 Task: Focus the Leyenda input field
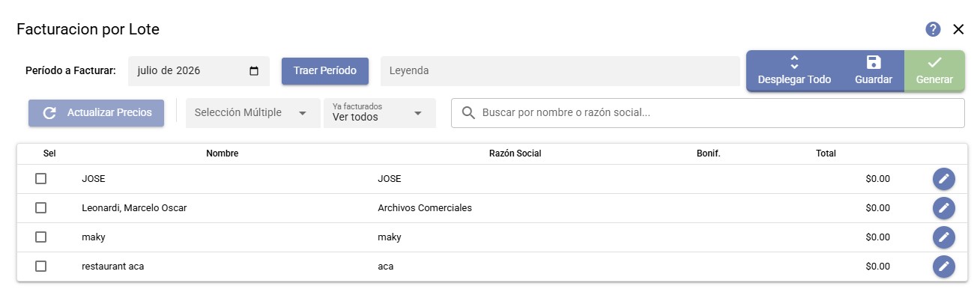click(x=560, y=71)
